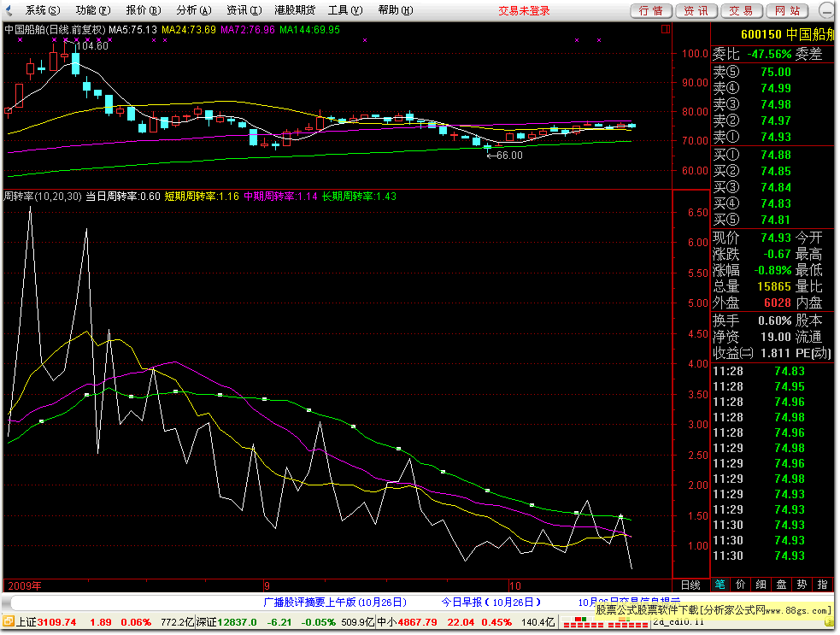Viewport: 840px width, 635px height.
Task: Minimize the trading software window
Action: pos(828,10)
